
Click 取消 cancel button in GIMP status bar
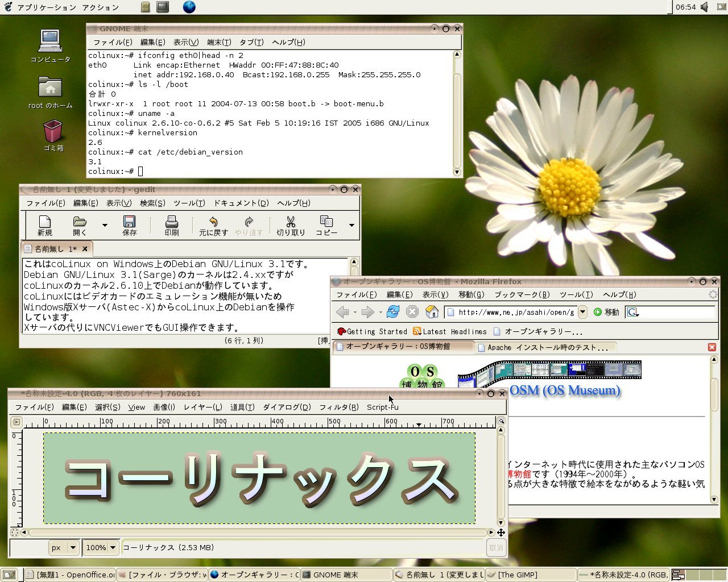tap(496, 548)
